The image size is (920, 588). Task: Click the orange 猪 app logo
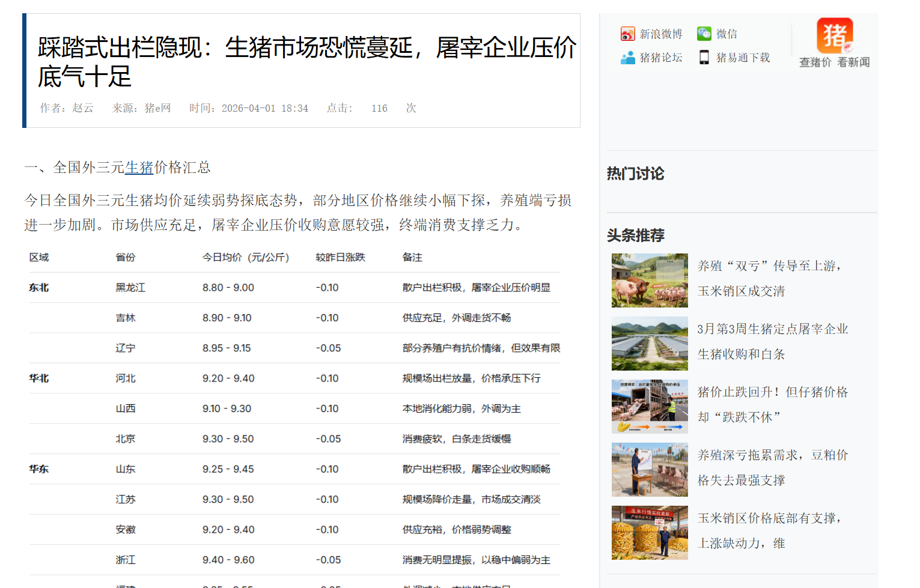click(834, 36)
